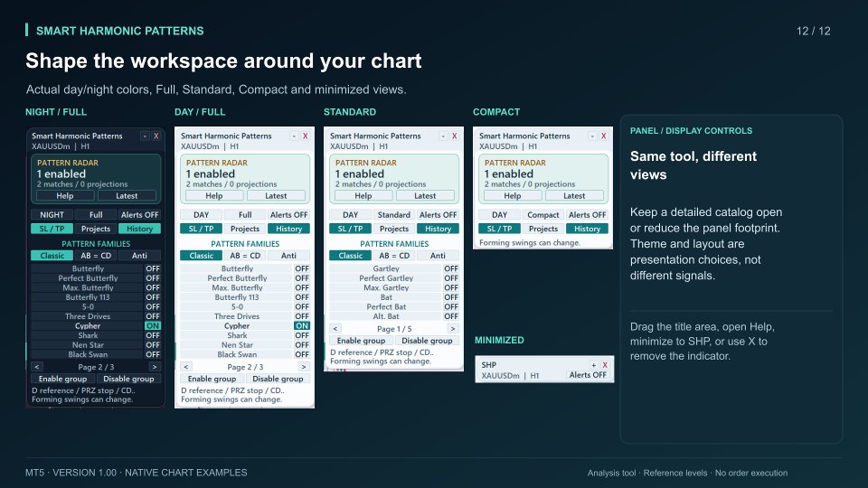Toggle Alerts OFF in minimized SHP panel
Screen dimensions: 868x488
point(588,375)
